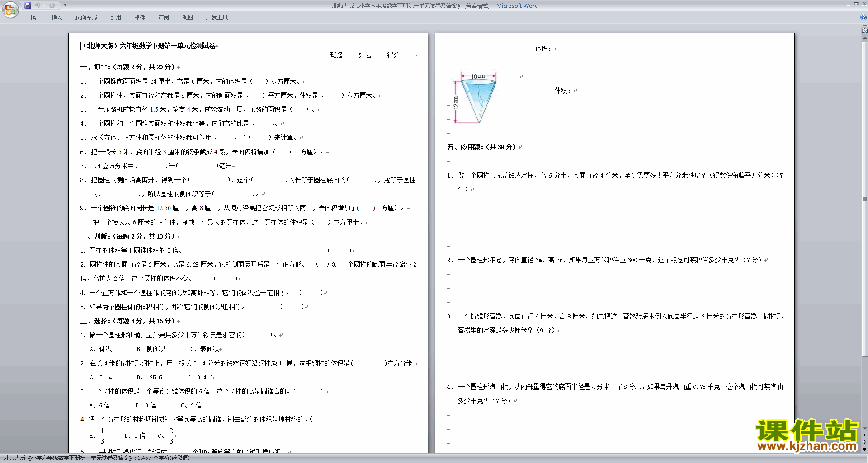The image size is (868, 463).
Task: Click application question 4 about 圆柱形汽油桶
Action: pos(615,393)
